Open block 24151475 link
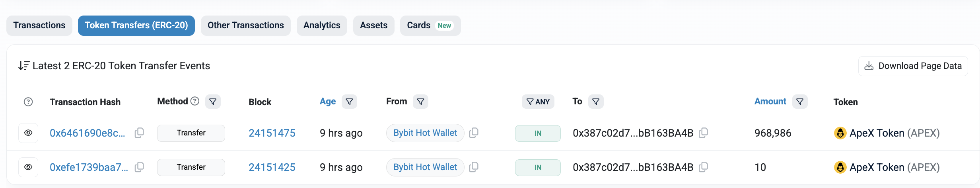Viewport: 980px width, 188px height. click(272, 133)
